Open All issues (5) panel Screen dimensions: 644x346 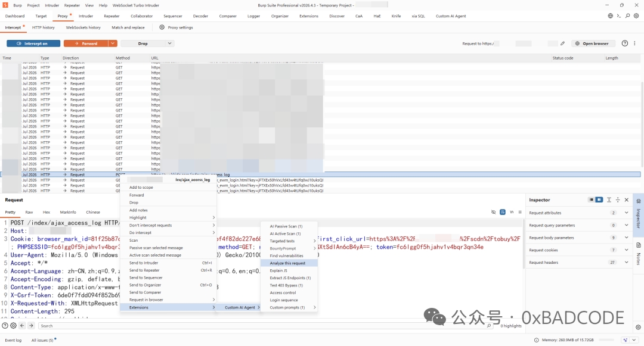click(42, 340)
